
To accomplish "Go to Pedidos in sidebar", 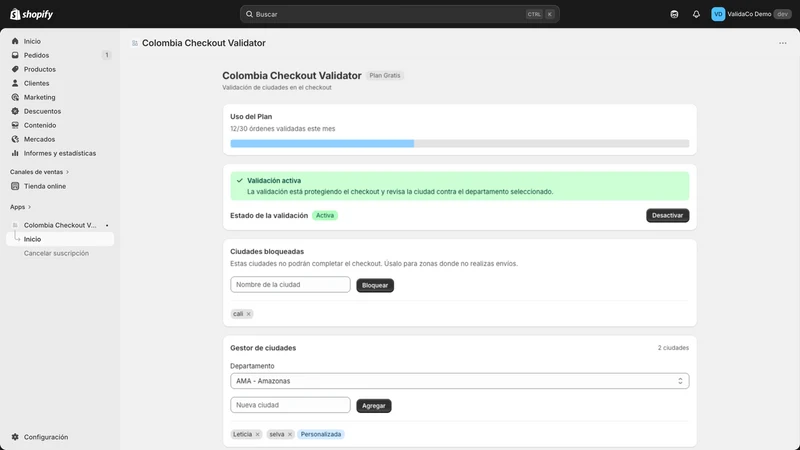I will (x=36, y=55).
